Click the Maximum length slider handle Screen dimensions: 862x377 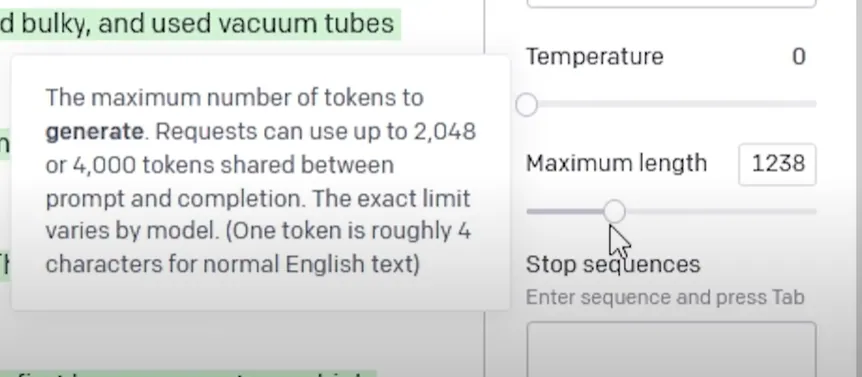[x=614, y=211]
